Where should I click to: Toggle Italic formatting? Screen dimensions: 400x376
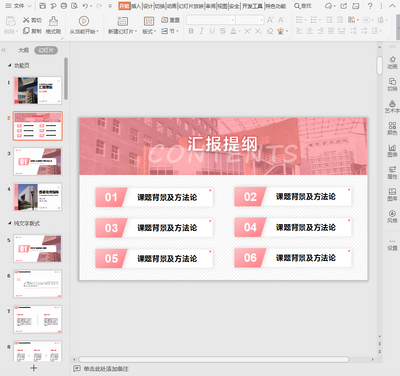click(201, 31)
